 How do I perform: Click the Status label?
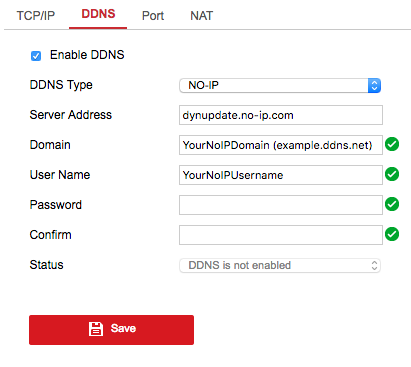(47, 265)
